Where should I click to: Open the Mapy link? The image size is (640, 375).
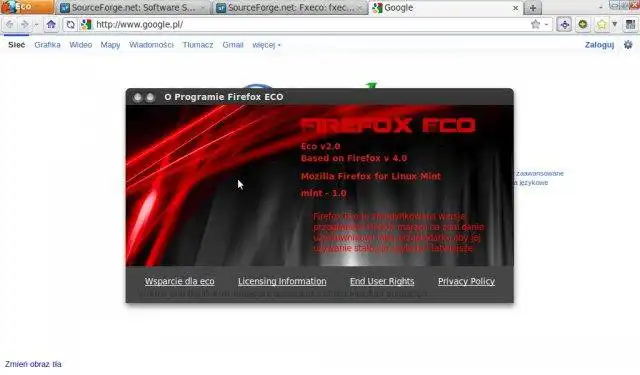pyautogui.click(x=110, y=45)
